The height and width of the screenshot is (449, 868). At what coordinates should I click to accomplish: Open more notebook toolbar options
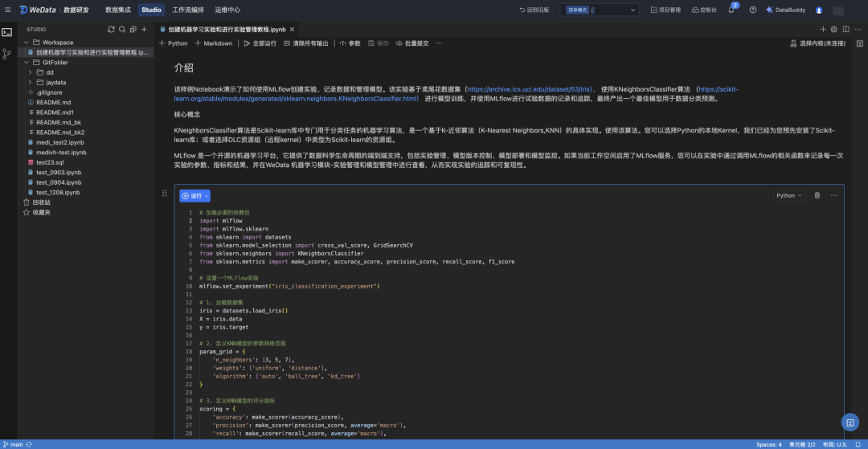pos(439,43)
